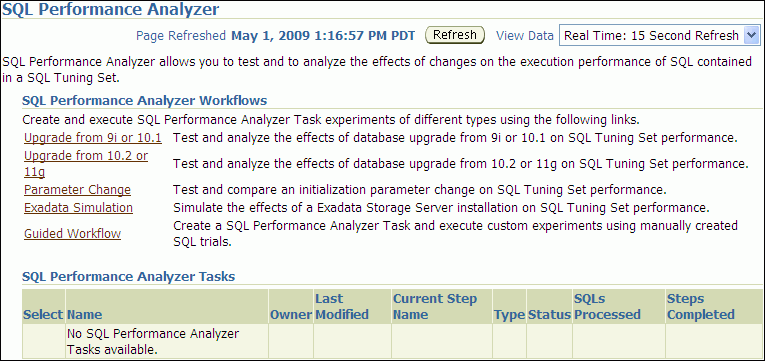Click the Current Step Name column header

(435, 306)
